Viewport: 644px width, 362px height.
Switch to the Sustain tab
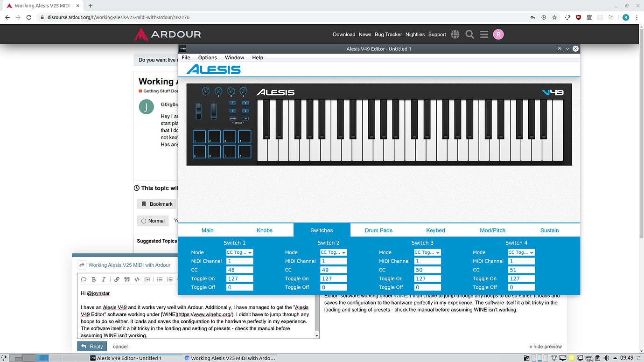coord(550,230)
